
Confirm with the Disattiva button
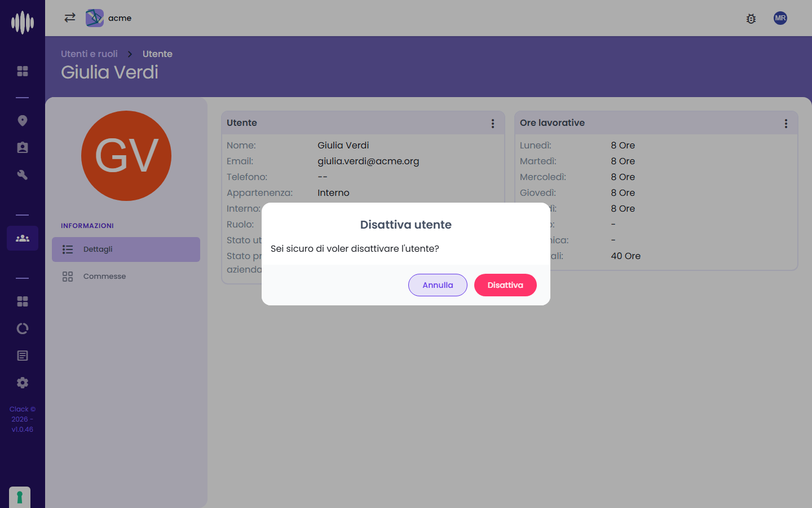point(505,285)
